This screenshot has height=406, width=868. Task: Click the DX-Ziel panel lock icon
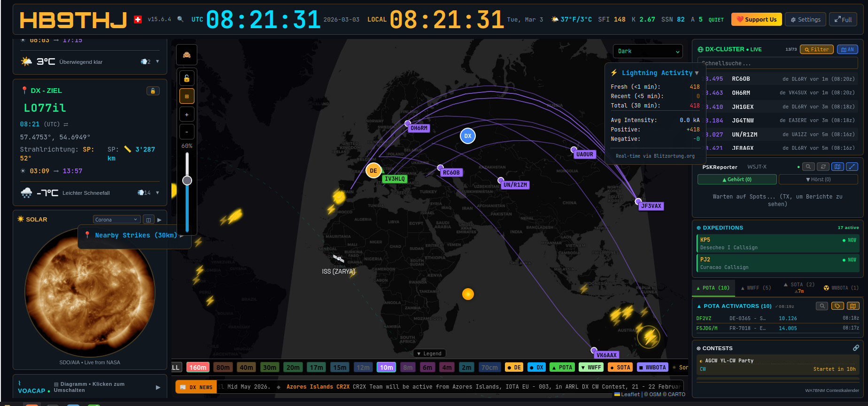pyautogui.click(x=153, y=91)
